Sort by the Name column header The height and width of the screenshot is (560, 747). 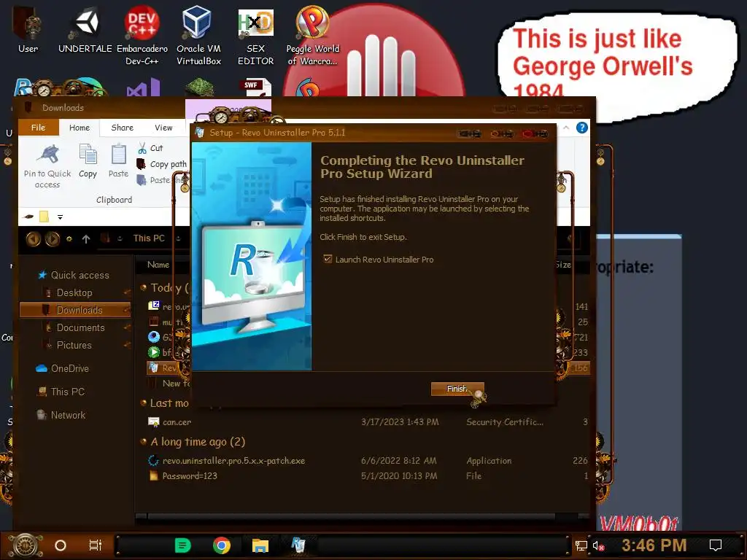158,265
